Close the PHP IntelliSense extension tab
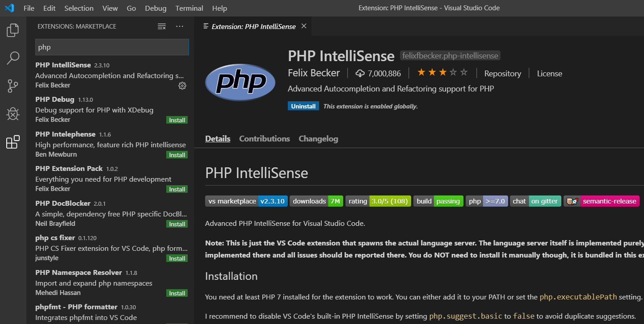Screen dimensions: 644x324 304,26
